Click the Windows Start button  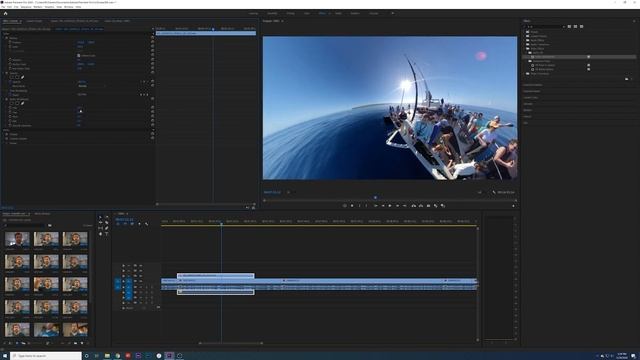click(x=4, y=356)
